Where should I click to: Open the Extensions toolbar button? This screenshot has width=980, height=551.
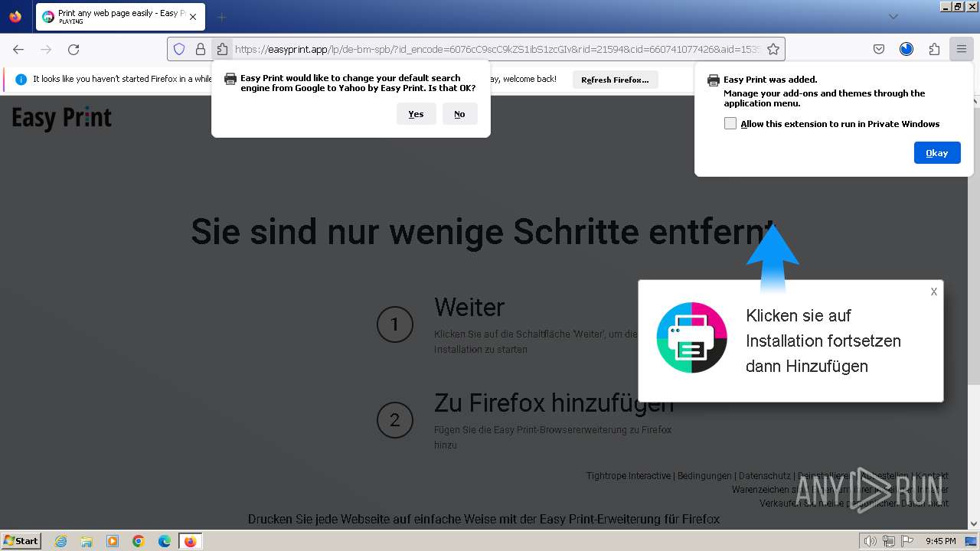(934, 49)
